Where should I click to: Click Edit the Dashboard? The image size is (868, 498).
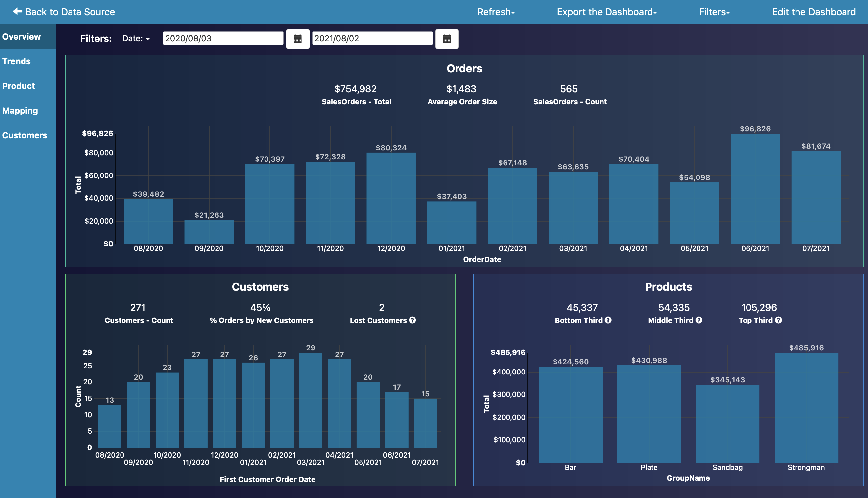[813, 12]
